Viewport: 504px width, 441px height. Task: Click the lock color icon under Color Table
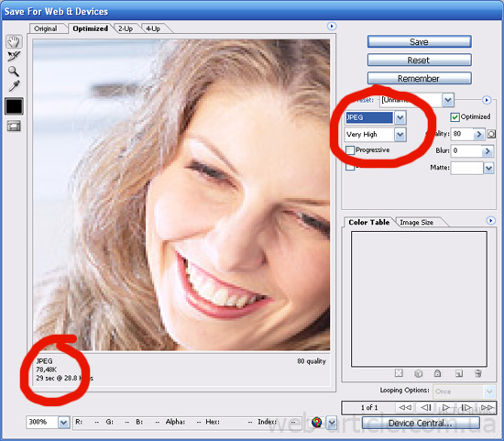coord(437,373)
